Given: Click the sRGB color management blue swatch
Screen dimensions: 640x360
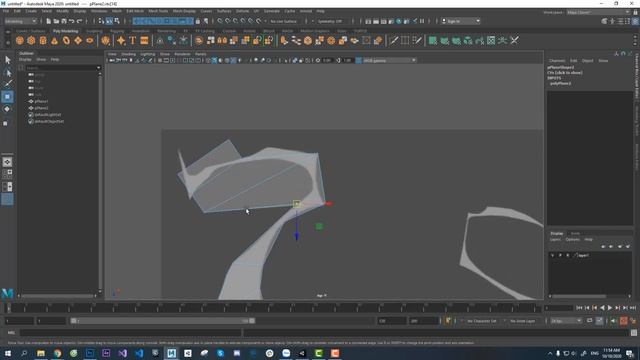Looking at the screenshot, I should point(358,60).
